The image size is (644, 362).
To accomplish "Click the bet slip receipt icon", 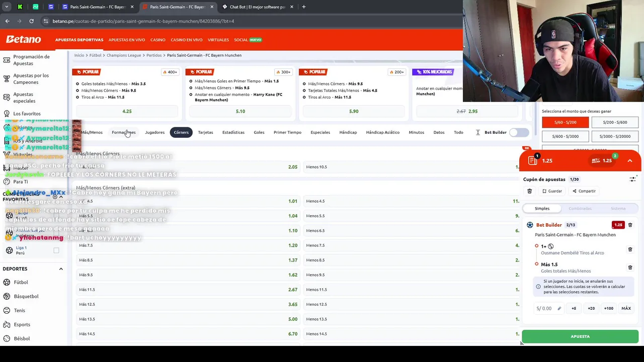I will pyautogui.click(x=533, y=160).
